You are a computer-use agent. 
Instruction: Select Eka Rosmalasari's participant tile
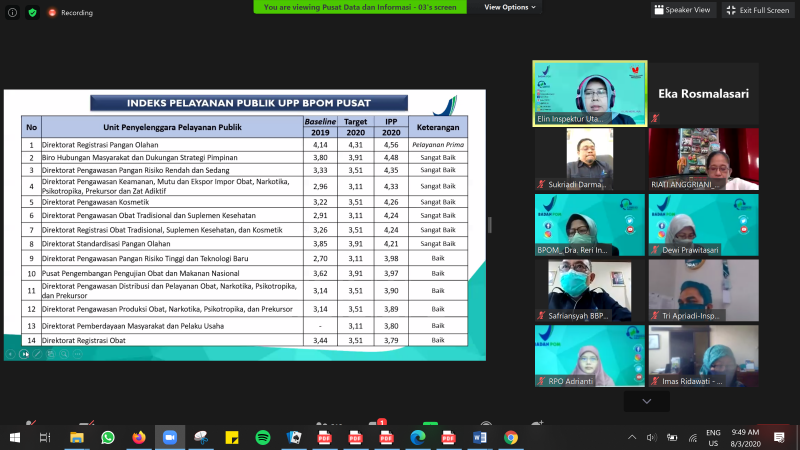704,94
